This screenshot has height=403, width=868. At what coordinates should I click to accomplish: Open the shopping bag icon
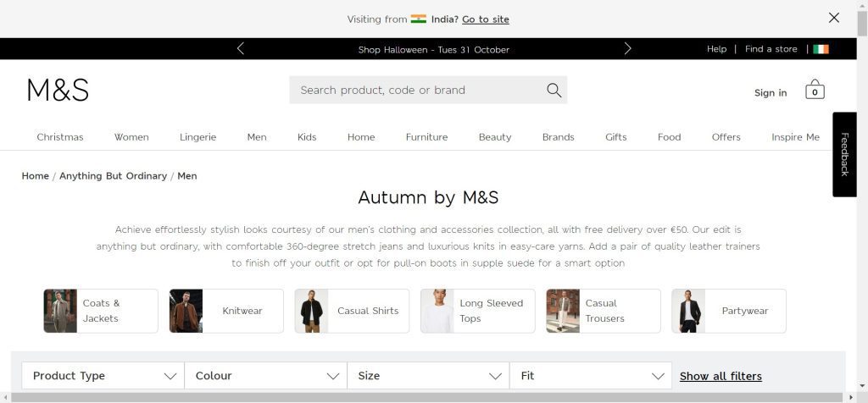pos(815,89)
